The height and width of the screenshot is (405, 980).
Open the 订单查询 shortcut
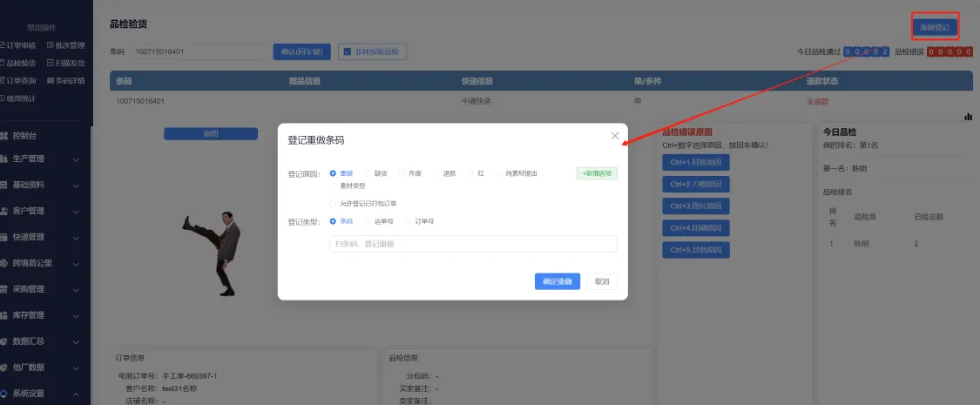17,80
